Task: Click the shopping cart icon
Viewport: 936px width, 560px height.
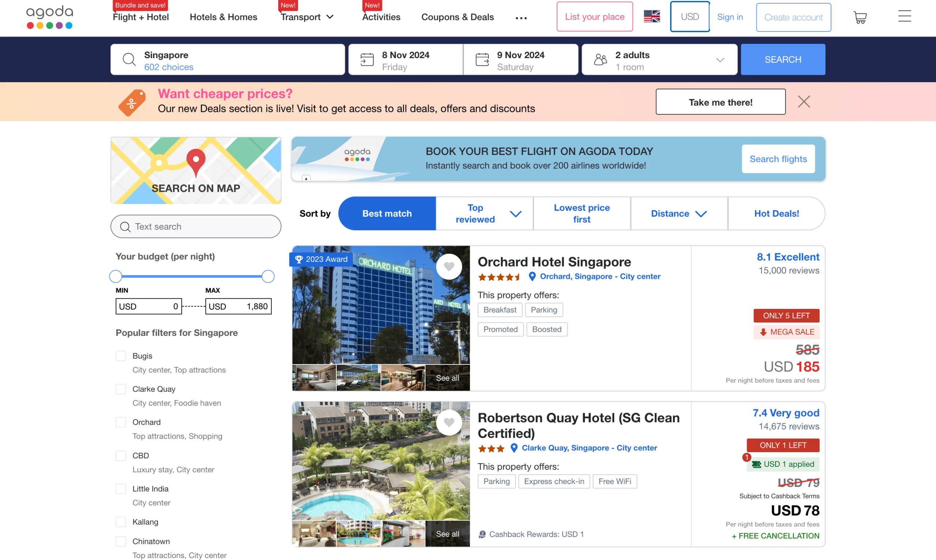Action: (x=861, y=16)
